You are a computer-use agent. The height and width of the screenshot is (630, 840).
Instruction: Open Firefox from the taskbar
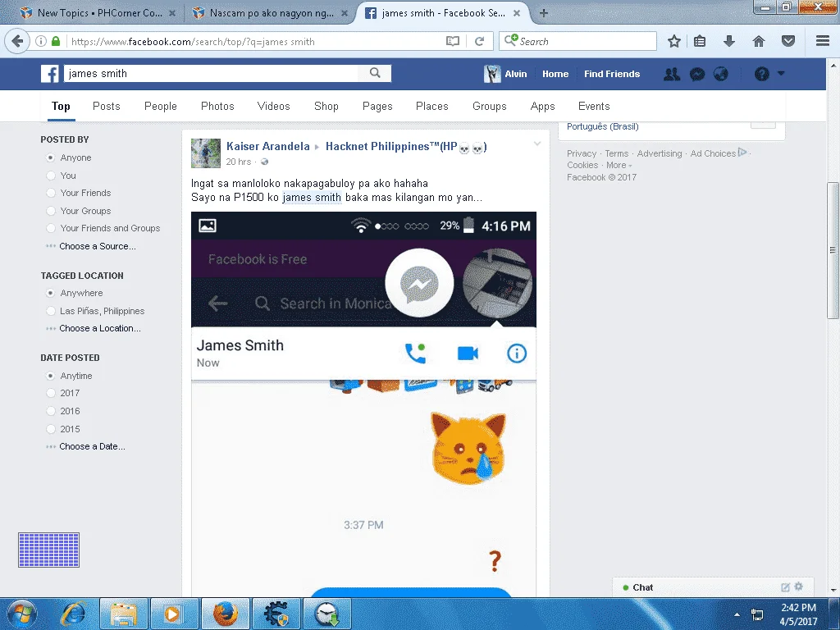226,614
